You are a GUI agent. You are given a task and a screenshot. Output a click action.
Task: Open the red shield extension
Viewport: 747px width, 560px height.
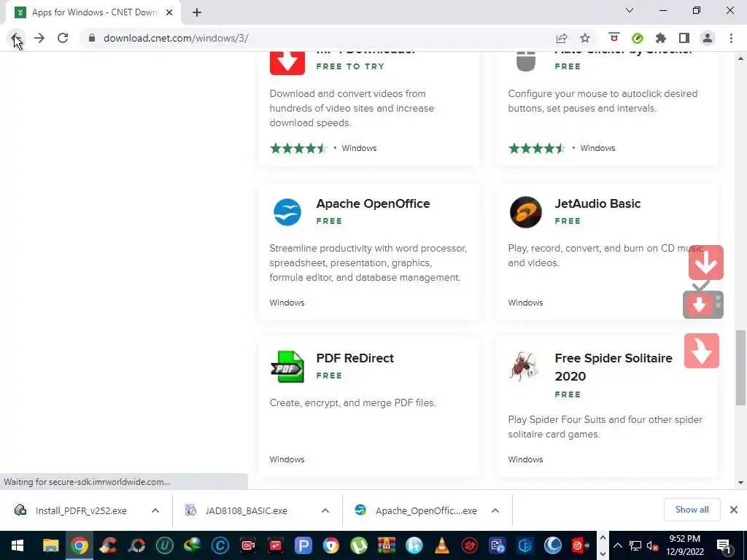(x=614, y=38)
